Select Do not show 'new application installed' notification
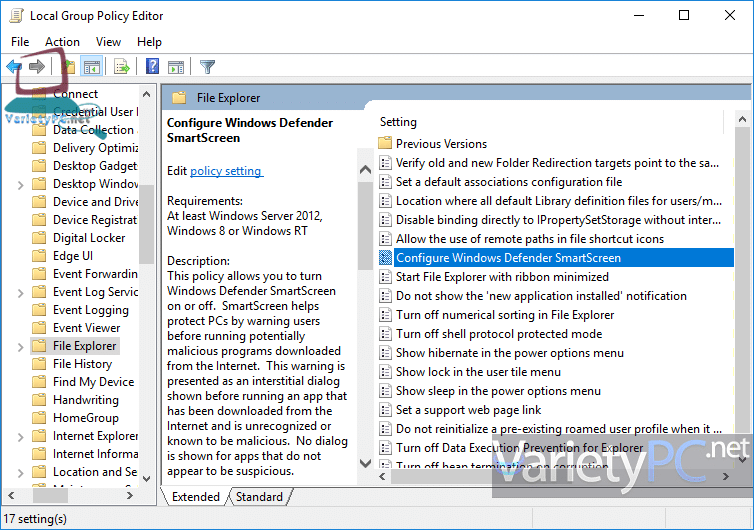The image size is (754, 530). point(541,296)
